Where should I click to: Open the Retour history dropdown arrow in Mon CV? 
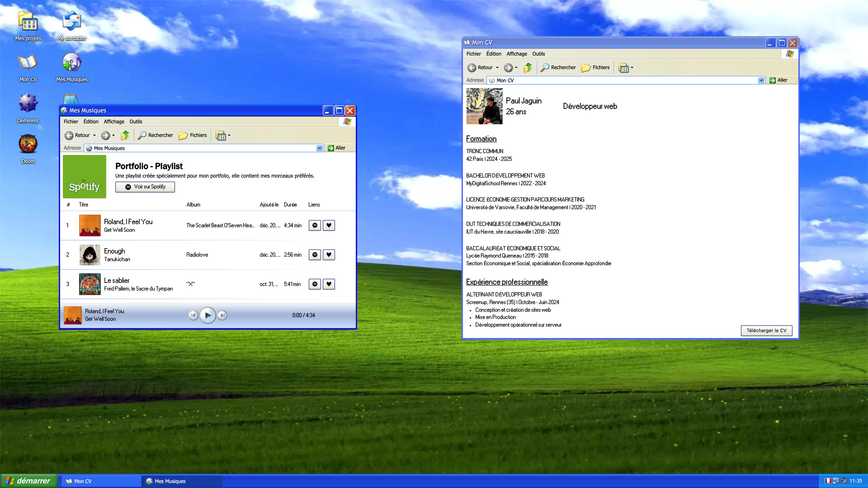coord(497,67)
